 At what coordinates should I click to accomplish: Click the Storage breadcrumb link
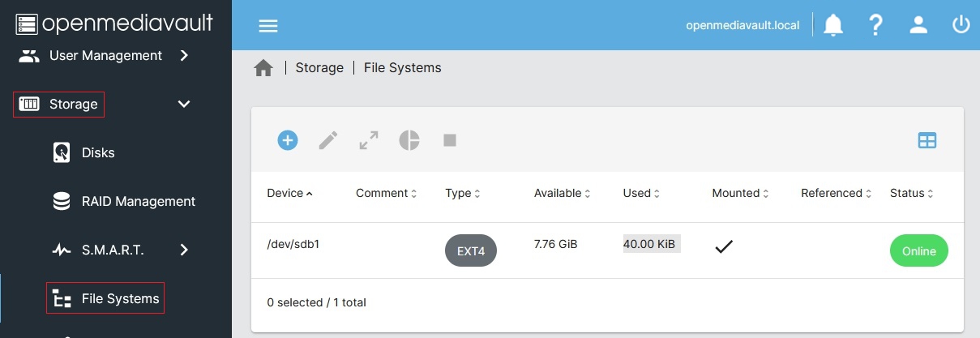(x=319, y=68)
